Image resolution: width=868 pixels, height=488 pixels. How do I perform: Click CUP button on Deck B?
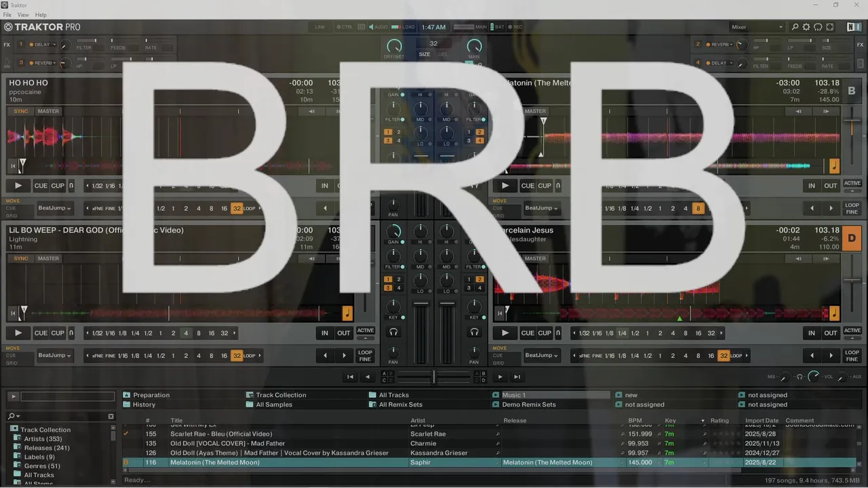[545, 186]
